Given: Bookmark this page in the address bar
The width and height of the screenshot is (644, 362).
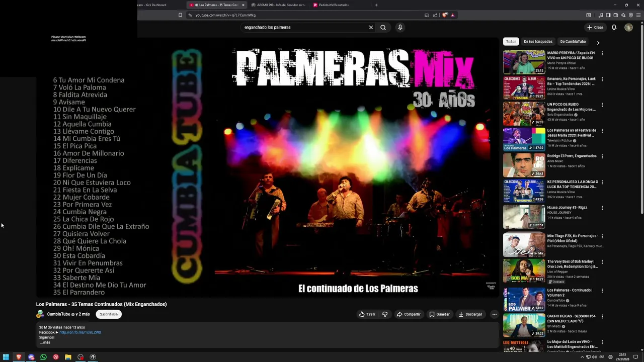Looking at the screenshot, I should click(180, 15).
